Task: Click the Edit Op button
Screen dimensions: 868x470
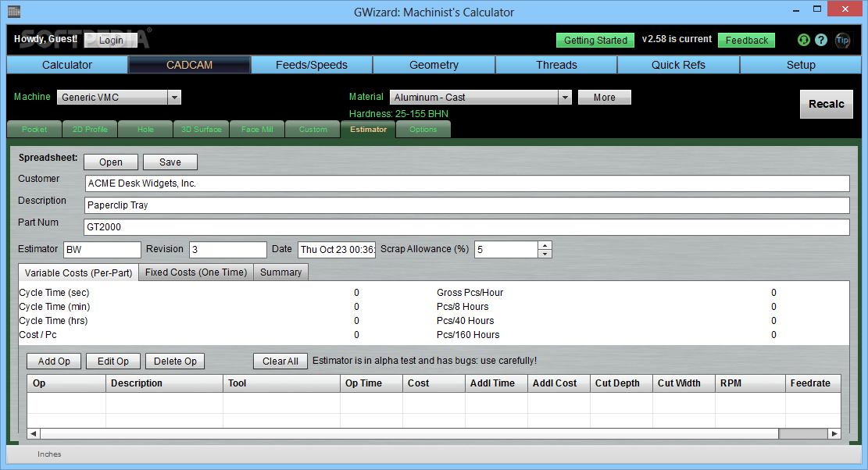Action: pos(113,361)
